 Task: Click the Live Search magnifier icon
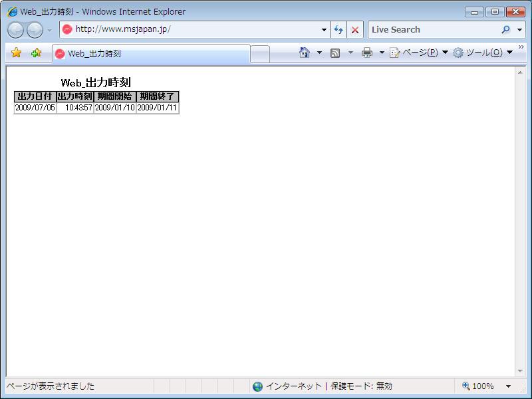(505, 29)
